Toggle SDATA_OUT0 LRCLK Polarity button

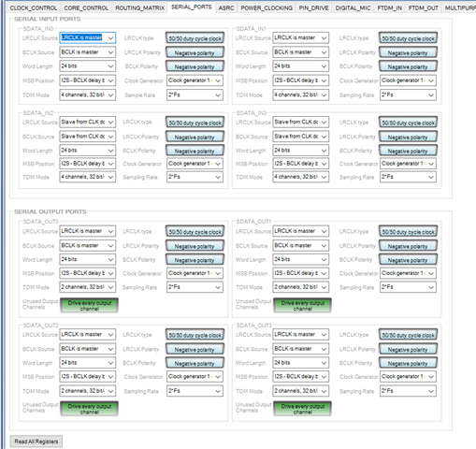coord(195,246)
